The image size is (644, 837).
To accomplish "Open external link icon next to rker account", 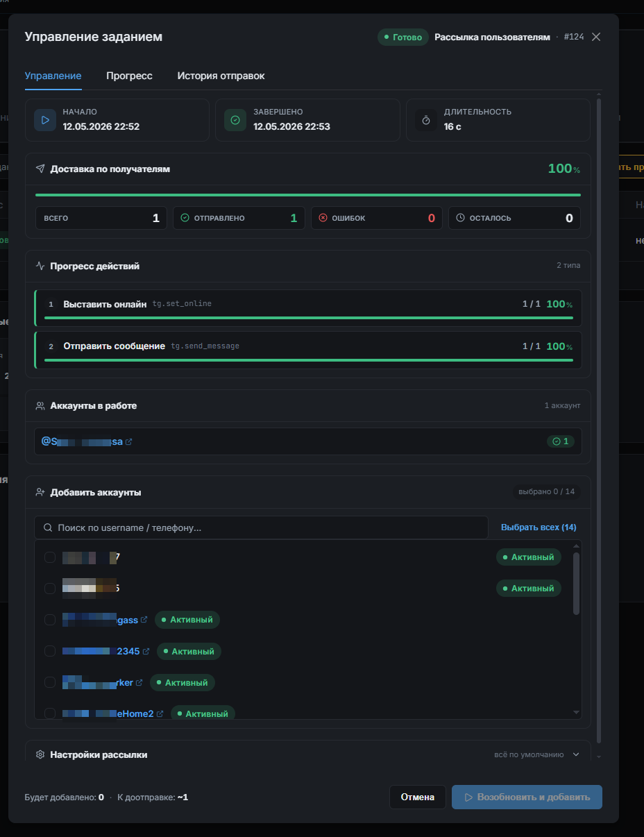I will (x=139, y=683).
